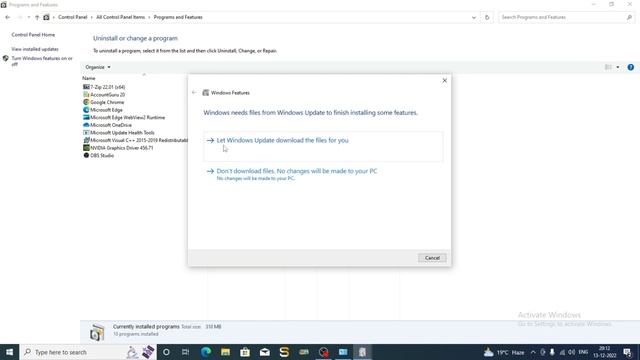Open the red-black round taskbar app

[x=323, y=352]
